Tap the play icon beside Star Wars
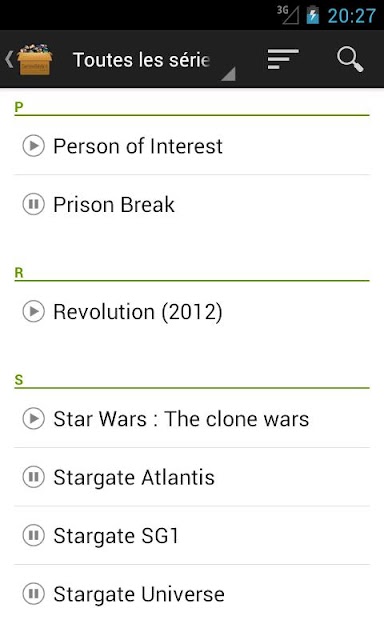384x640 pixels. (33, 419)
